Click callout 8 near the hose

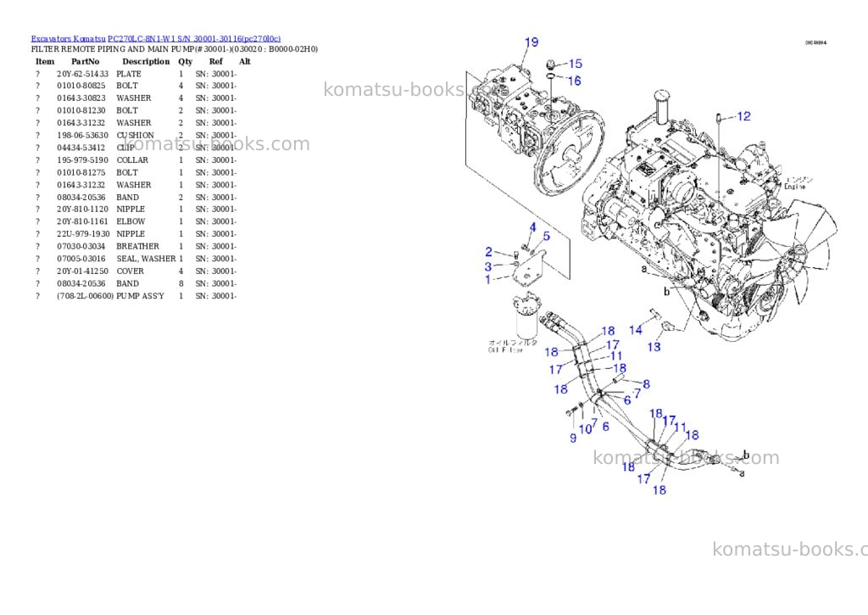point(646,384)
